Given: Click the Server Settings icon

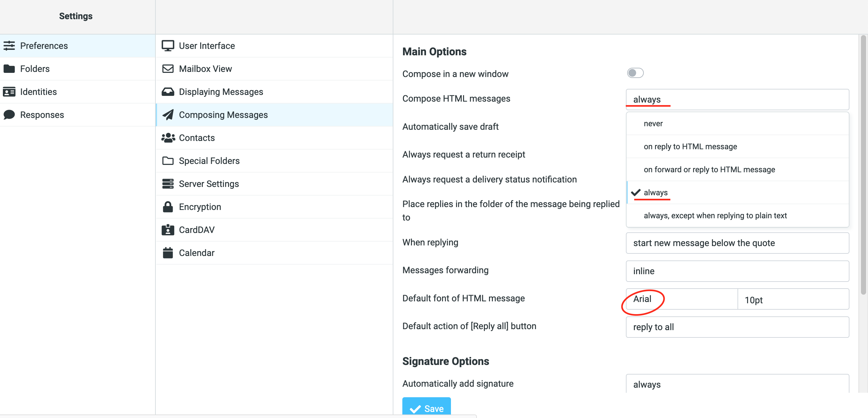Looking at the screenshot, I should tap(168, 184).
